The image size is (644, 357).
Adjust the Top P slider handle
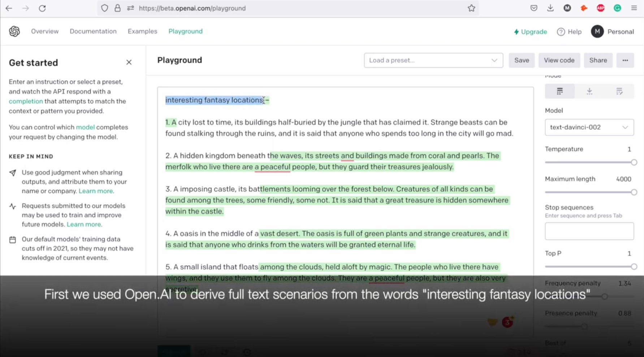(634, 267)
